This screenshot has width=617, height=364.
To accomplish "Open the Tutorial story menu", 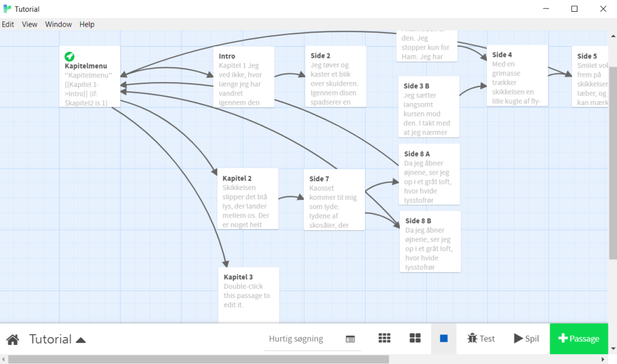I will (57, 339).
